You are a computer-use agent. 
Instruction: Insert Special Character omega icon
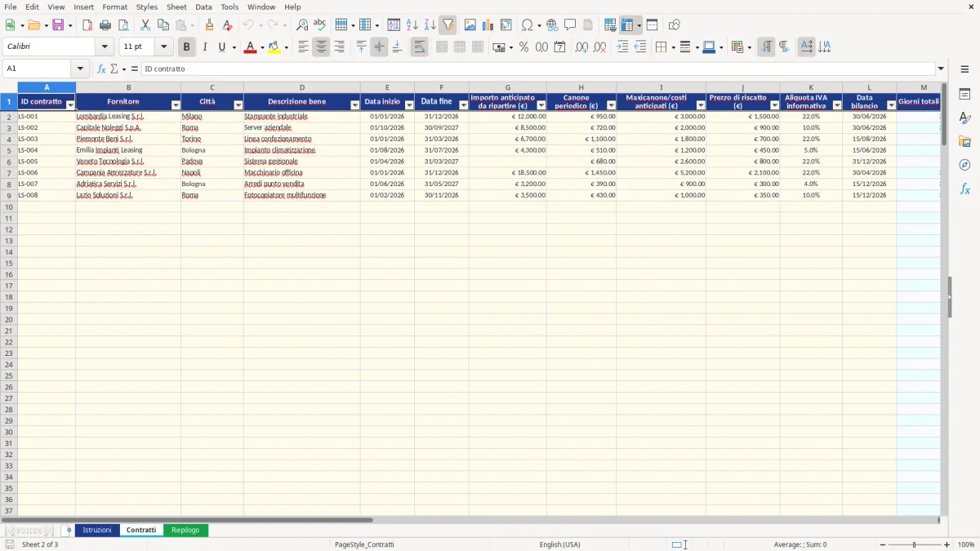[x=528, y=25]
